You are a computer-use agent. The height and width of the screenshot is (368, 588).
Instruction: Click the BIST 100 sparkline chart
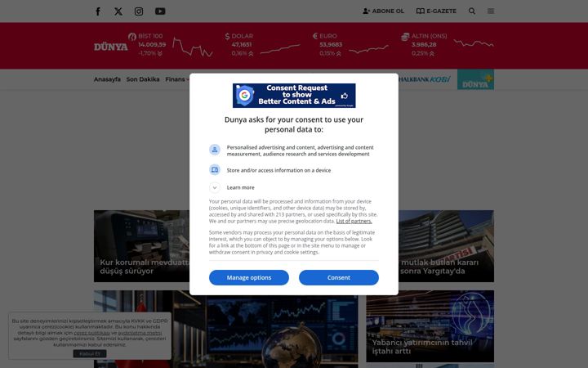pos(193,47)
